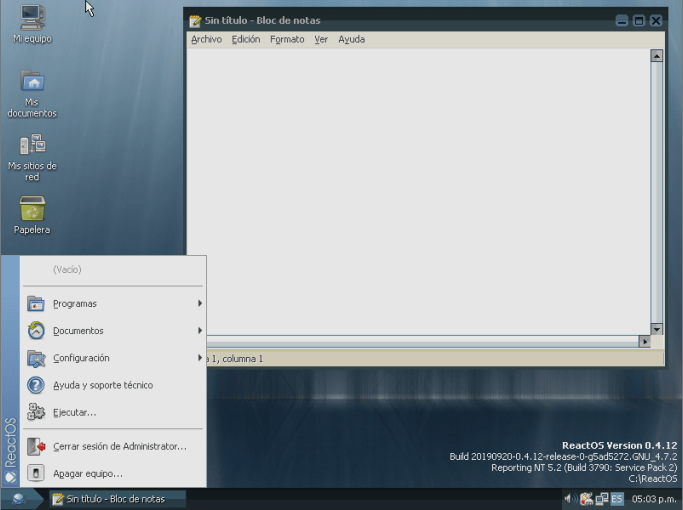Image resolution: width=683 pixels, height=510 pixels.
Task: Choose Ayuda y soporte técnico entry
Action: (x=113, y=385)
